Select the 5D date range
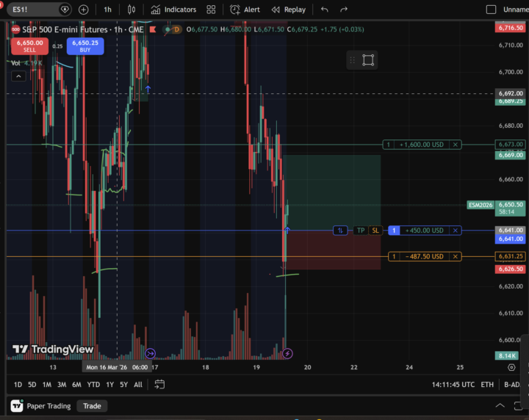Screen dimensions: 529x420 (32, 385)
